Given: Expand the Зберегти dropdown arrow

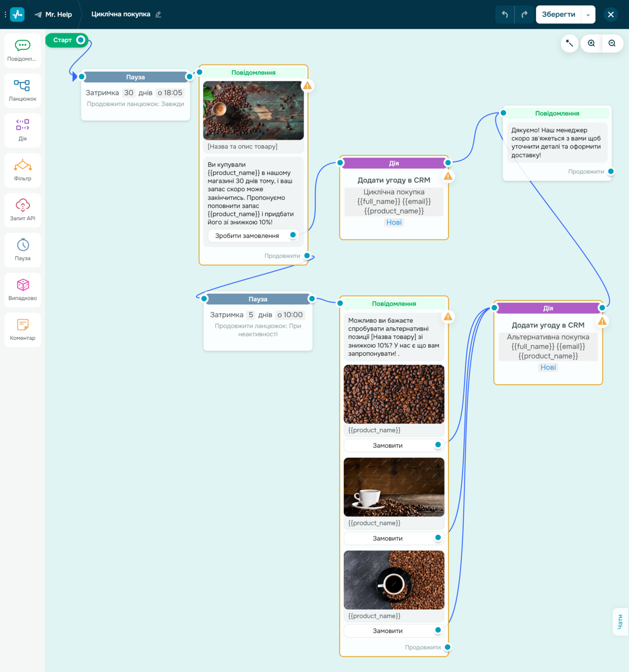Looking at the screenshot, I should 588,15.
